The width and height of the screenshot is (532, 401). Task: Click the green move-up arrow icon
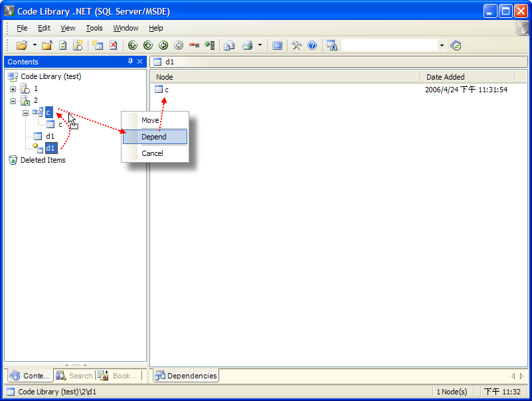(x=133, y=45)
